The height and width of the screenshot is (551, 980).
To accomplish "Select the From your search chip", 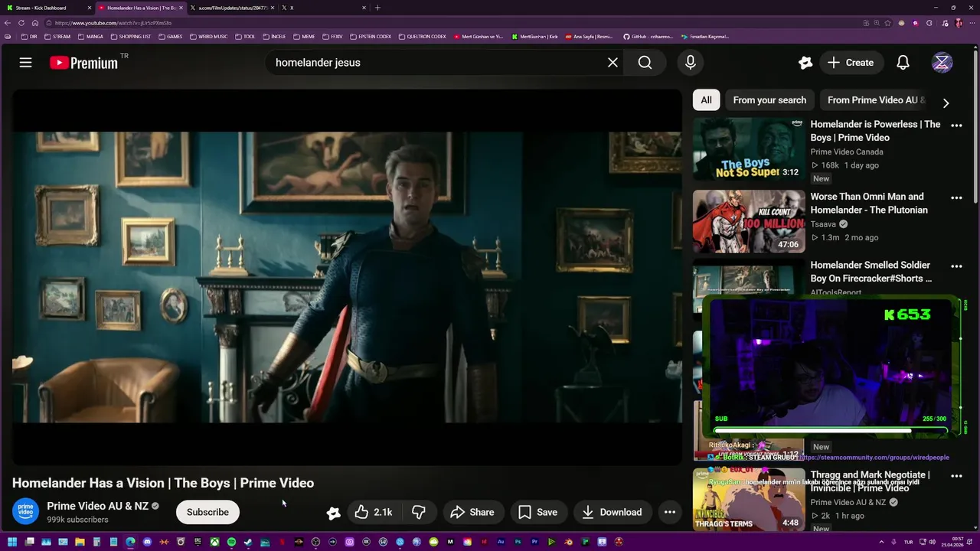I will (x=769, y=100).
